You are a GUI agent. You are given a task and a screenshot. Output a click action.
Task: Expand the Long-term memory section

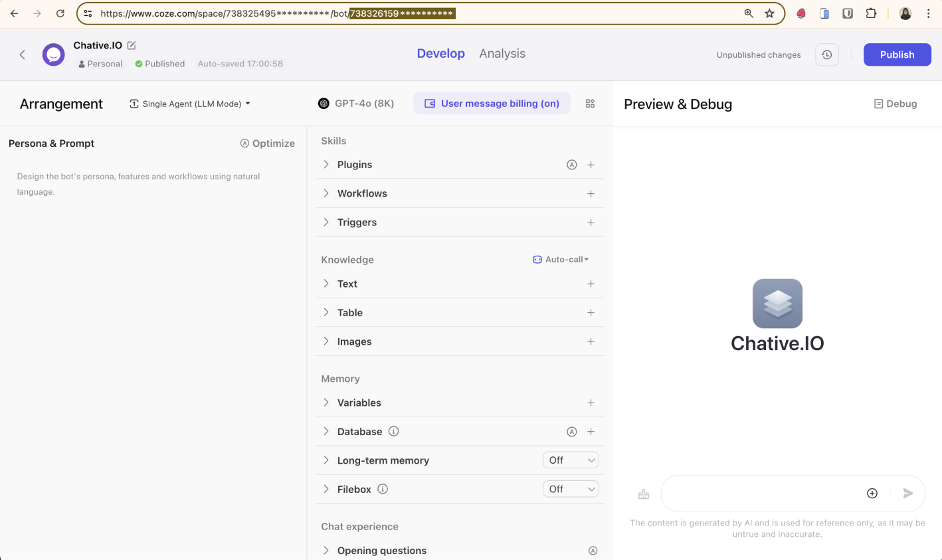[x=326, y=460]
